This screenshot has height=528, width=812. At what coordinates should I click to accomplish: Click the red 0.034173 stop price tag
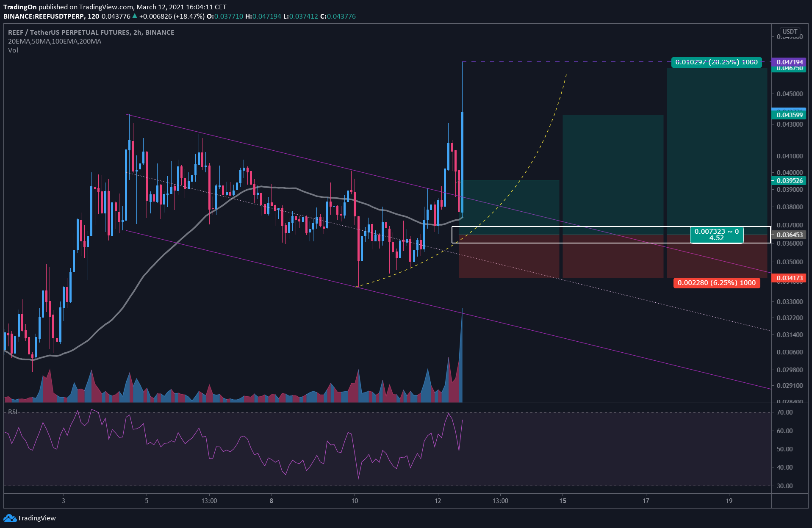tap(789, 278)
